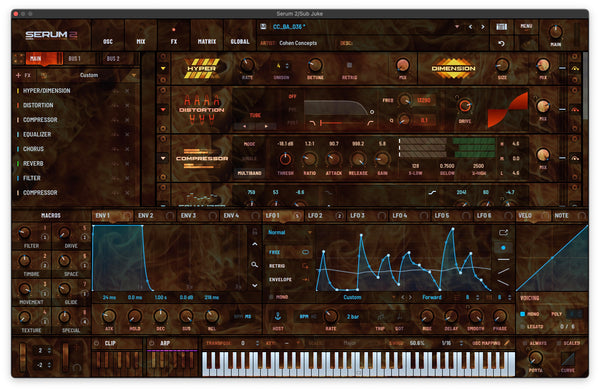The height and width of the screenshot is (391, 600).
Task: Toggle the ARP power button
Action: [152, 343]
